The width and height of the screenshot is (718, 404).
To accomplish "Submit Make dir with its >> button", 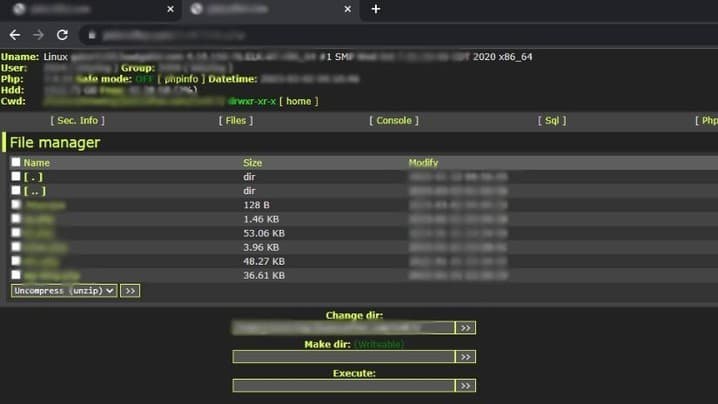I will pos(466,357).
